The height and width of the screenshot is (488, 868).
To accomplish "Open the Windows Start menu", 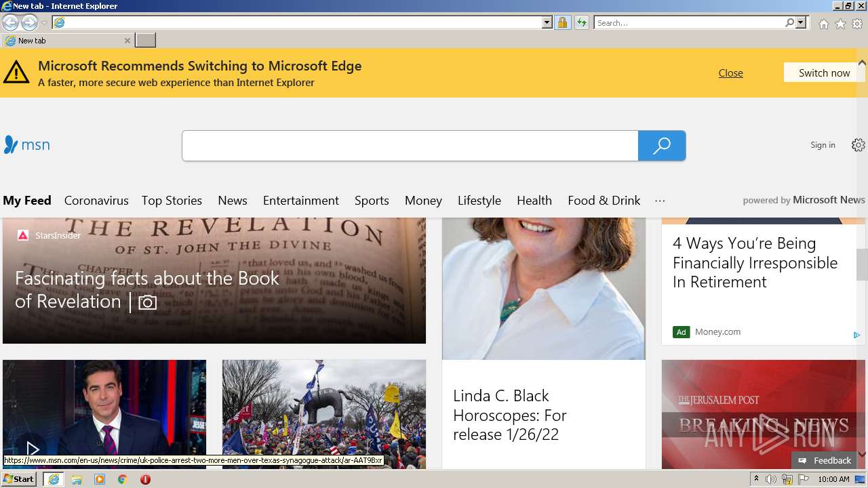I will pyautogui.click(x=19, y=479).
